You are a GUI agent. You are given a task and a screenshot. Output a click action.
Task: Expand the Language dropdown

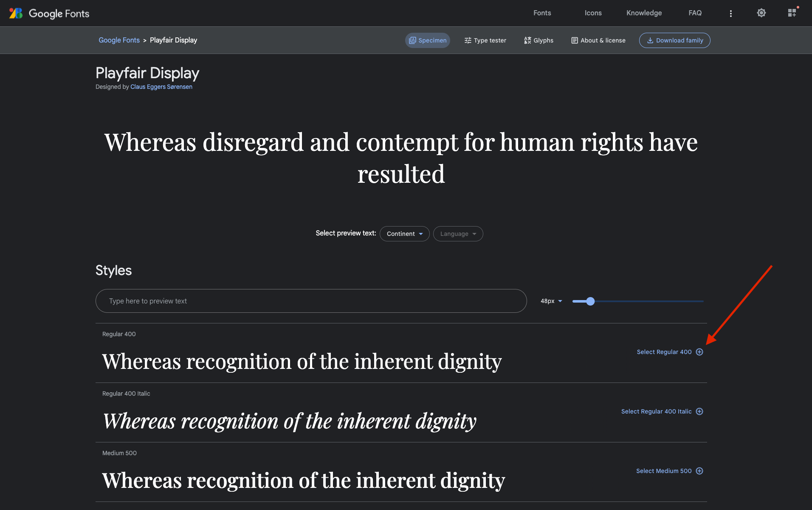[458, 234]
